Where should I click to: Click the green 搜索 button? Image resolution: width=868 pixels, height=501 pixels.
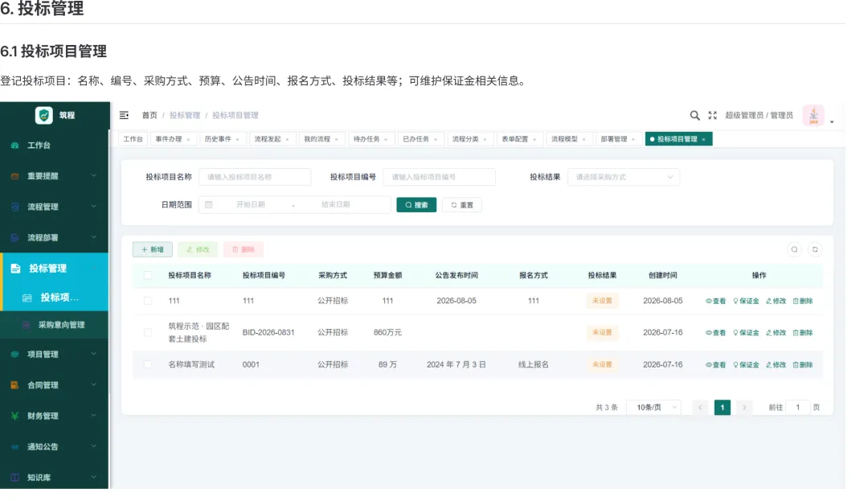[416, 205]
